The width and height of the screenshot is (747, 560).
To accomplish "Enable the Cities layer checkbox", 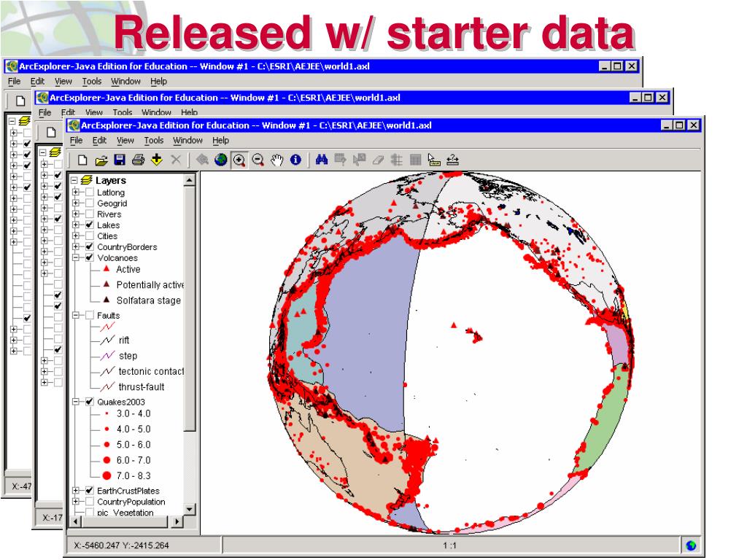I will tap(89, 236).
